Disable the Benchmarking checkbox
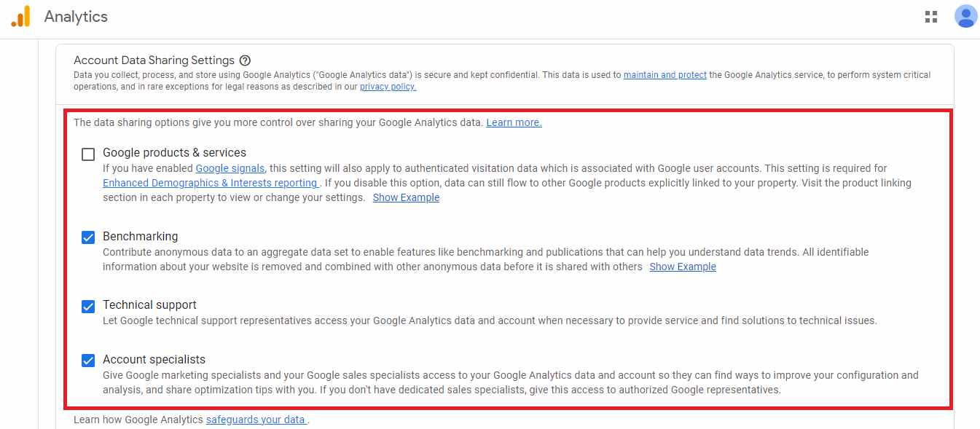This screenshot has height=429, width=980. click(x=88, y=237)
